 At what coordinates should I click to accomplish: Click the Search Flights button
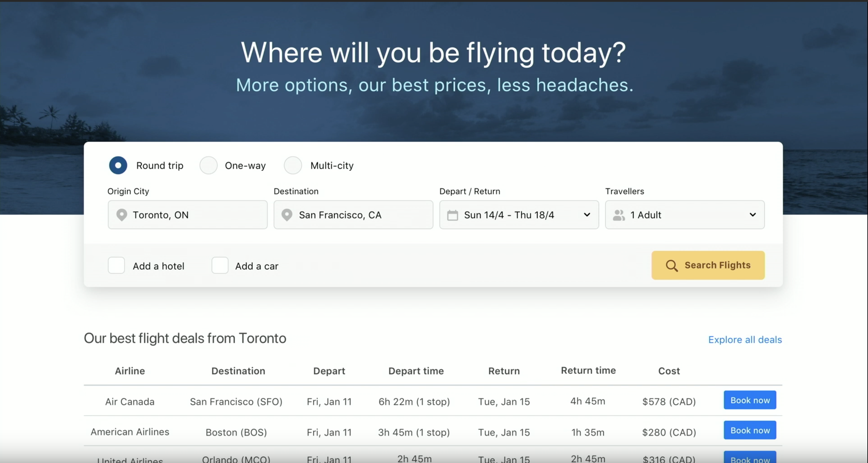[x=708, y=265]
